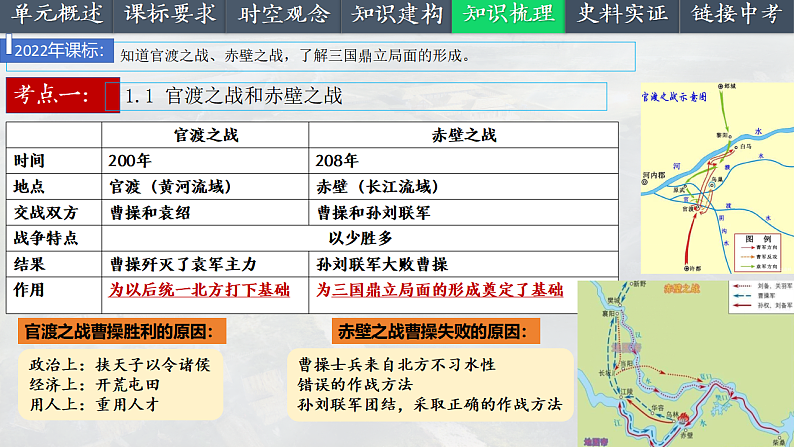Open the 史料实证 tab

click(x=622, y=15)
